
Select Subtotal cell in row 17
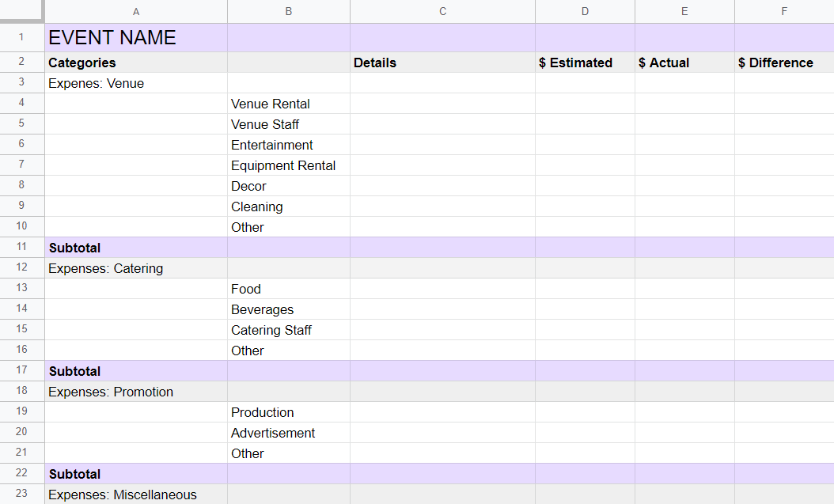pyautogui.click(x=136, y=371)
